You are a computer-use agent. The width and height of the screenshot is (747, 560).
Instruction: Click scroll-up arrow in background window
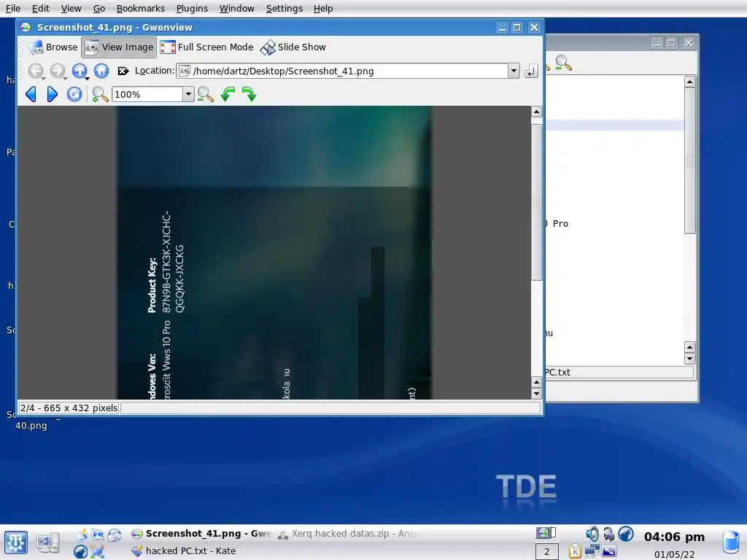tap(689, 82)
